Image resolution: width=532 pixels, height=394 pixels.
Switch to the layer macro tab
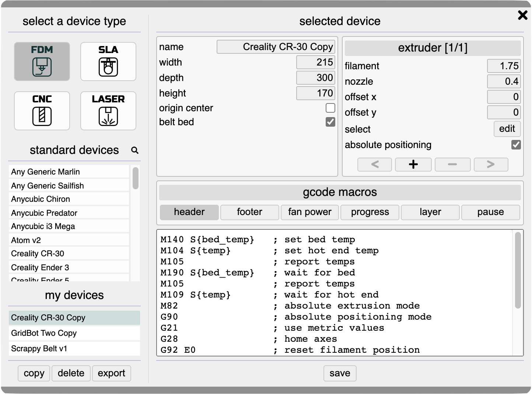[x=430, y=212]
